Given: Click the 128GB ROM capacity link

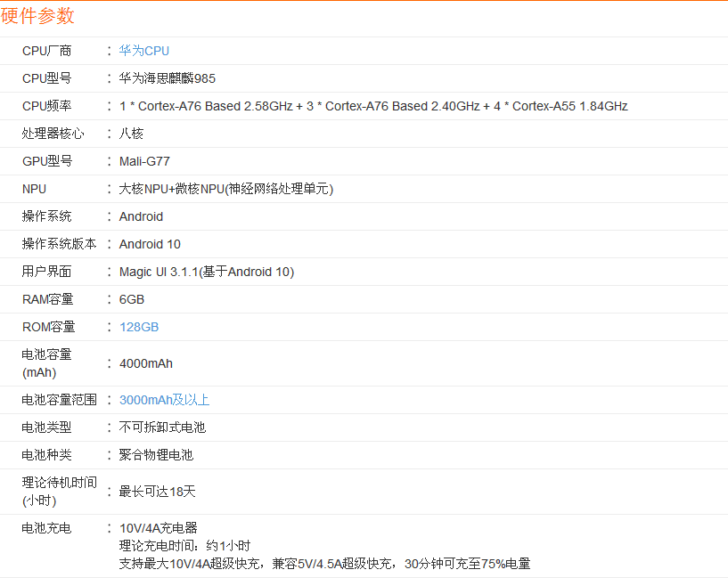Looking at the screenshot, I should (x=138, y=327).
